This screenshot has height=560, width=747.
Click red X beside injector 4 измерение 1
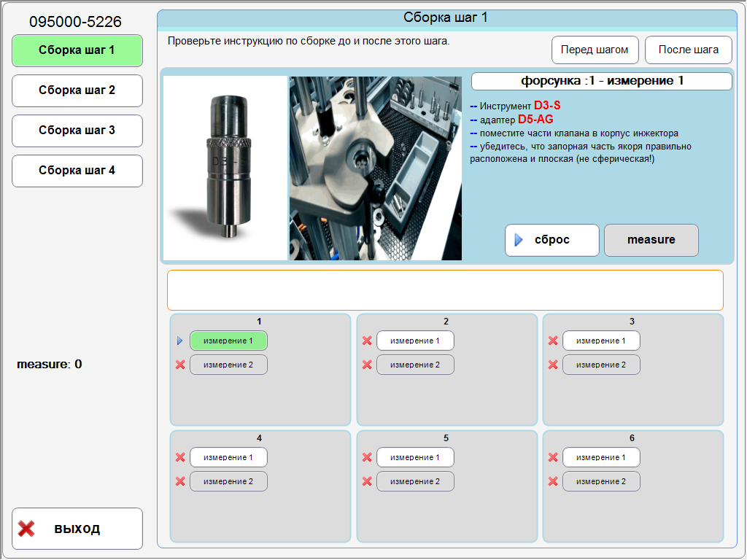point(180,458)
